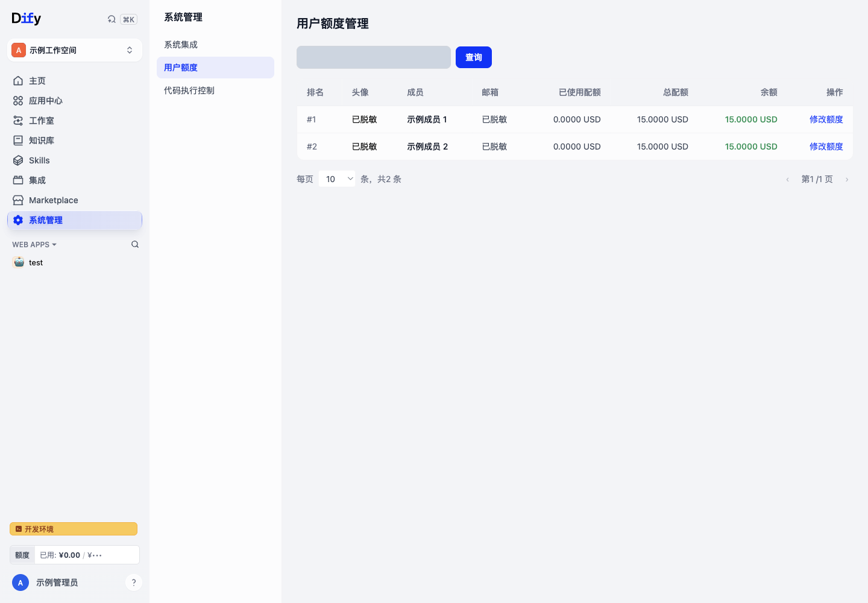The width and height of the screenshot is (868, 603).
Task: Click the orange workspace avatar A
Action: pyautogui.click(x=19, y=50)
